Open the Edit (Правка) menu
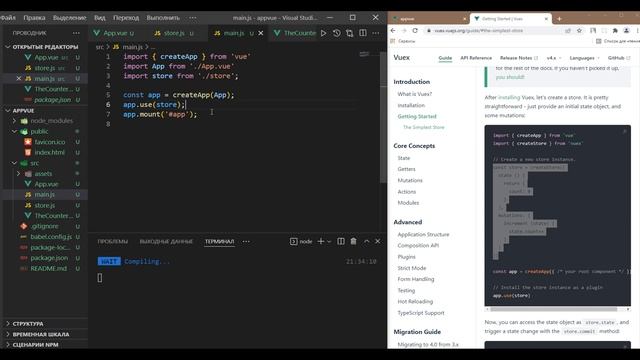Image resolution: width=640 pixels, height=360 pixels. [34, 18]
